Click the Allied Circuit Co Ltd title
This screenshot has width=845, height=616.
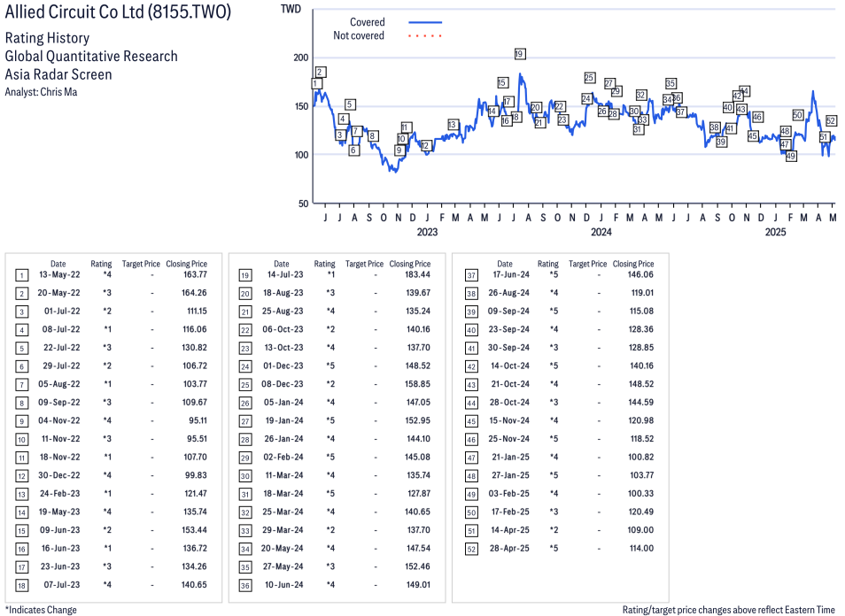pos(118,12)
